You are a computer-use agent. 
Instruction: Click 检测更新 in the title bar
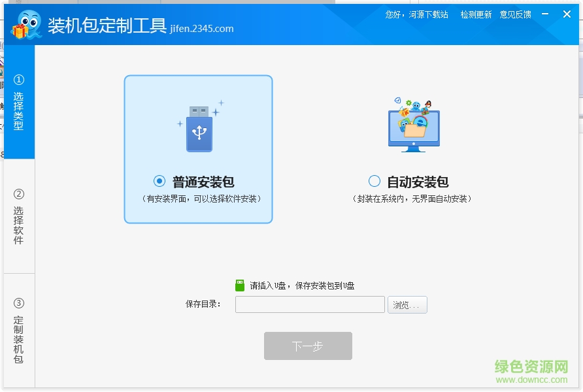tap(475, 14)
